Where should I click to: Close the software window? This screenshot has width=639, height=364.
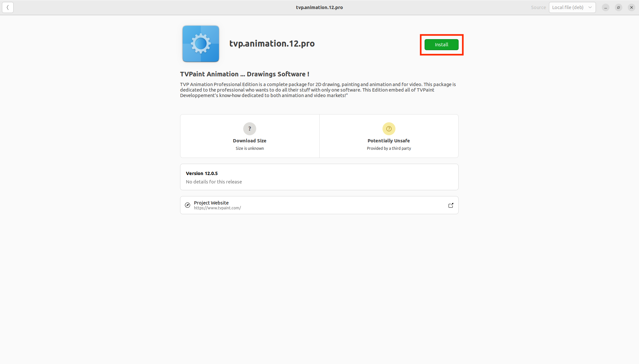point(632,7)
